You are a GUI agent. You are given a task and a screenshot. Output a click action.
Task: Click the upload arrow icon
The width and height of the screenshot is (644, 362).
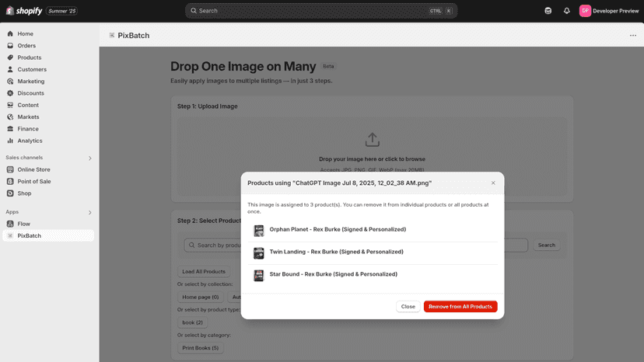click(372, 140)
